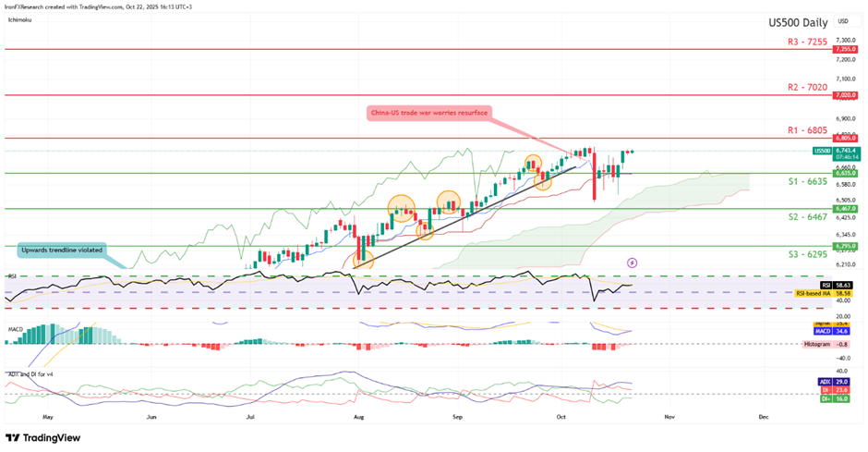Click the 6,467.0 green price axis label
The width and height of the screenshot is (868, 452).
coord(846,209)
